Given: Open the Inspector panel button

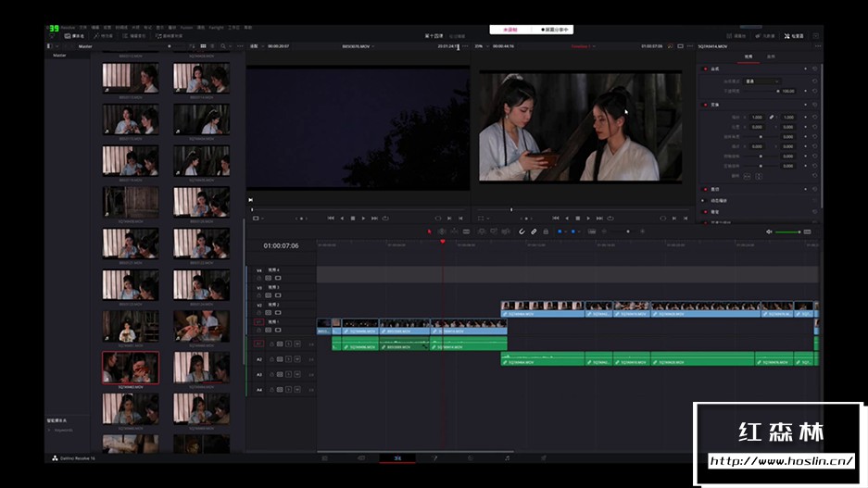Looking at the screenshot, I should tap(794, 35).
